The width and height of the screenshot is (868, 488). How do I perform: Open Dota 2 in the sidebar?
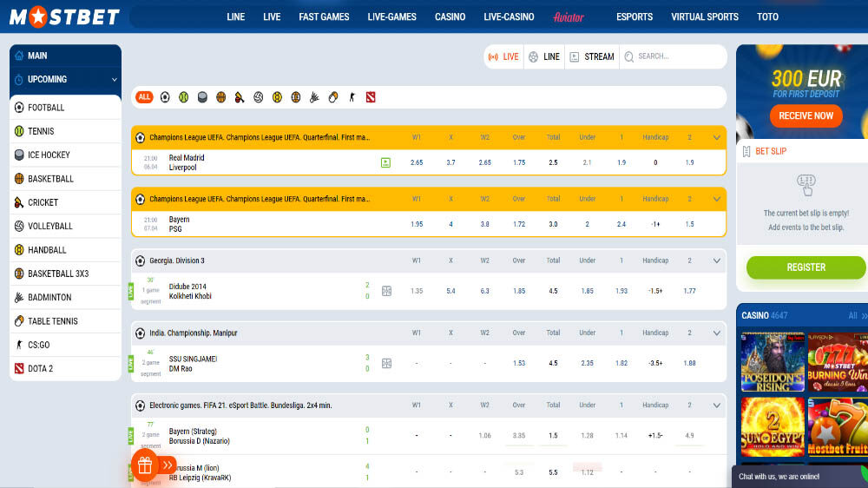(65, 368)
